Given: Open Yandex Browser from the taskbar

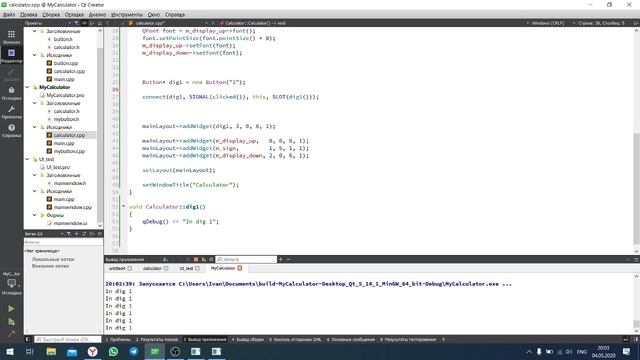Looking at the screenshot, I should coord(93,351).
